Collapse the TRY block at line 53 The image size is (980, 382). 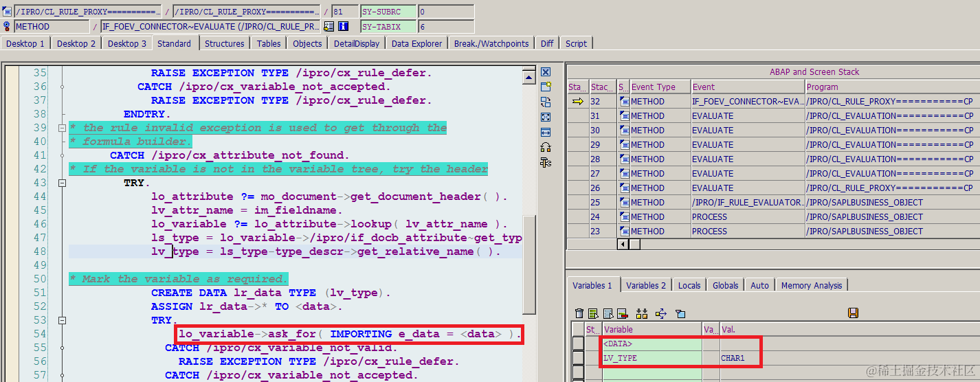pyautogui.click(x=62, y=320)
